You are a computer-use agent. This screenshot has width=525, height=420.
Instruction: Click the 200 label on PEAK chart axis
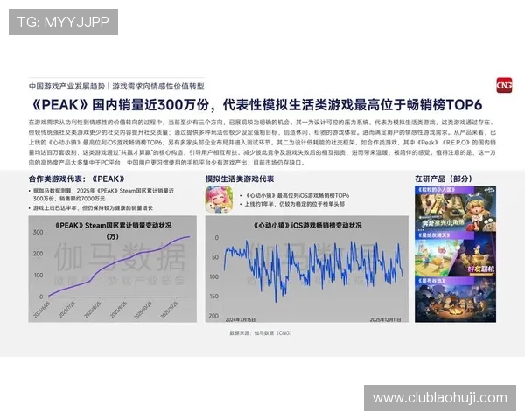[x=38, y=254]
